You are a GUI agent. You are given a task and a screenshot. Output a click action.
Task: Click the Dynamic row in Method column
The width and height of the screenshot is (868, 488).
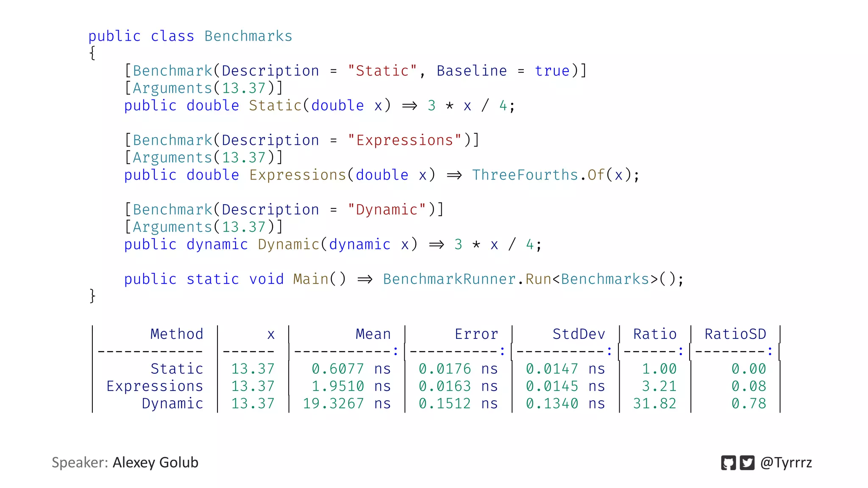172,404
